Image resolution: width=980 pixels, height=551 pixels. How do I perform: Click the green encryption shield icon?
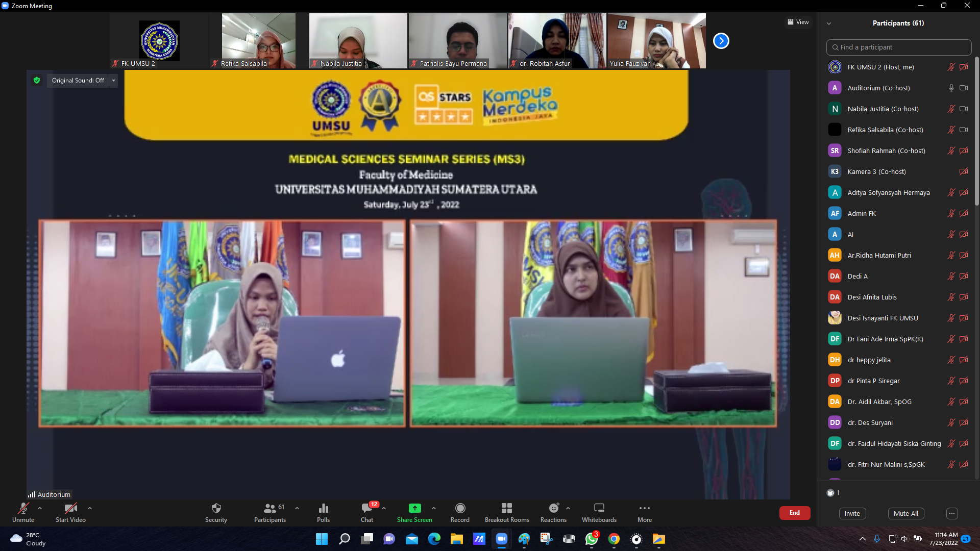click(x=37, y=80)
